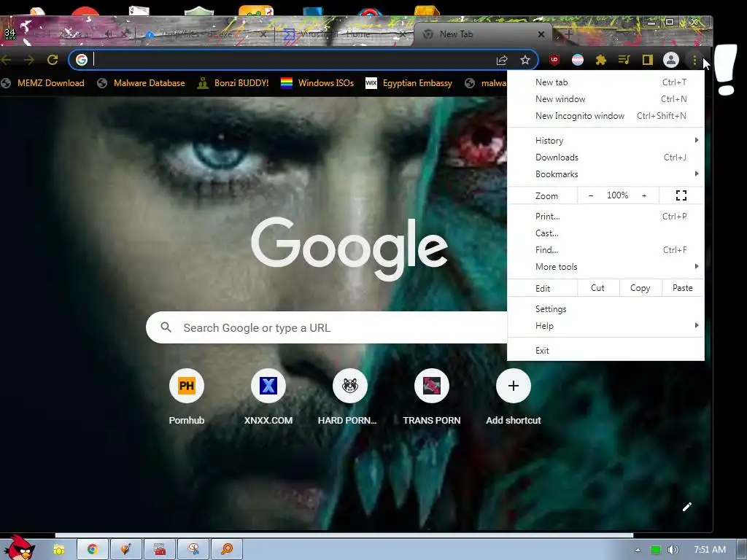Choose New tab in the menu
The image size is (747, 560).
point(605,82)
